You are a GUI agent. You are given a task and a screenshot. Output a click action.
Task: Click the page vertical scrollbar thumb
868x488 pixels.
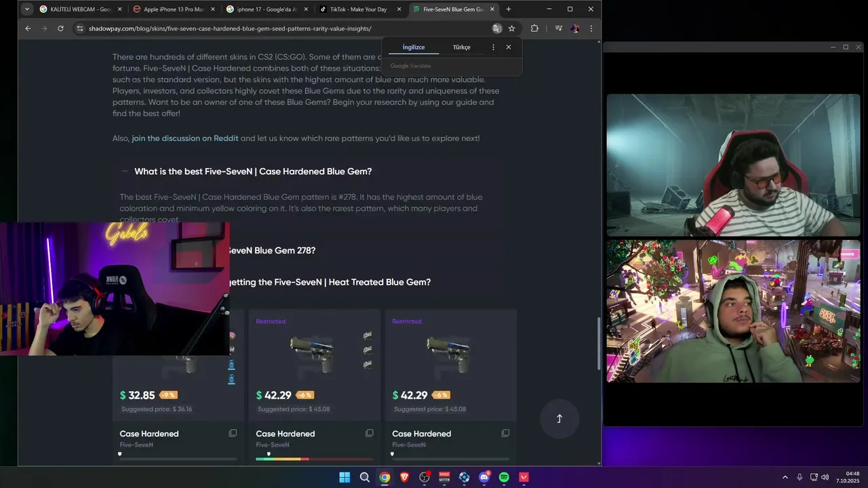point(598,344)
